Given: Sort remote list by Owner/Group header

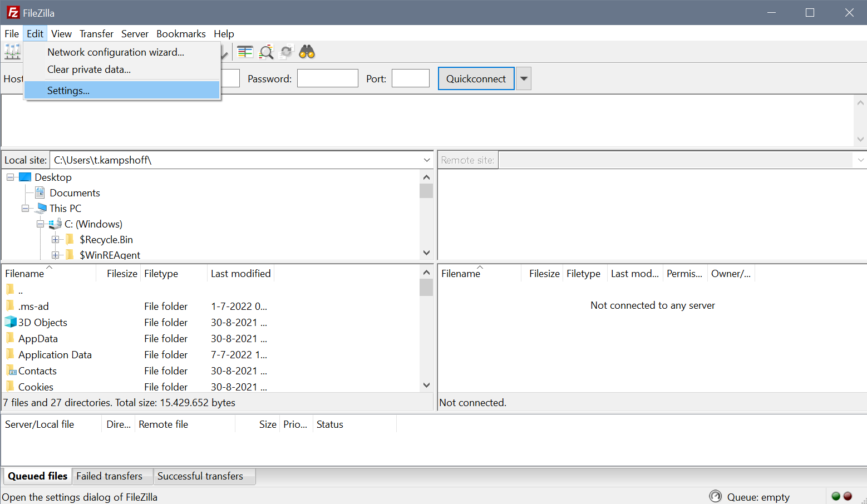Looking at the screenshot, I should (x=731, y=274).
